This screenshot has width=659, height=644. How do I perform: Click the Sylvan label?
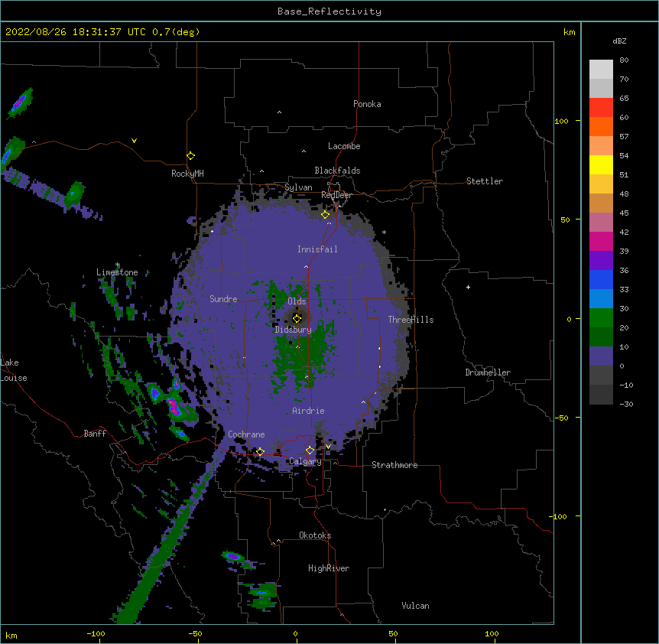tap(298, 187)
